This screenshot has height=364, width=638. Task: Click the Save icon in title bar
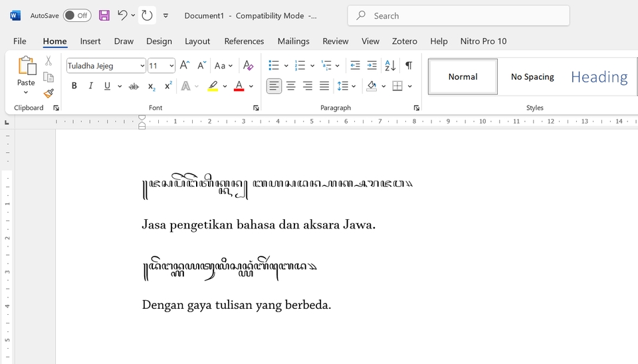(x=104, y=15)
